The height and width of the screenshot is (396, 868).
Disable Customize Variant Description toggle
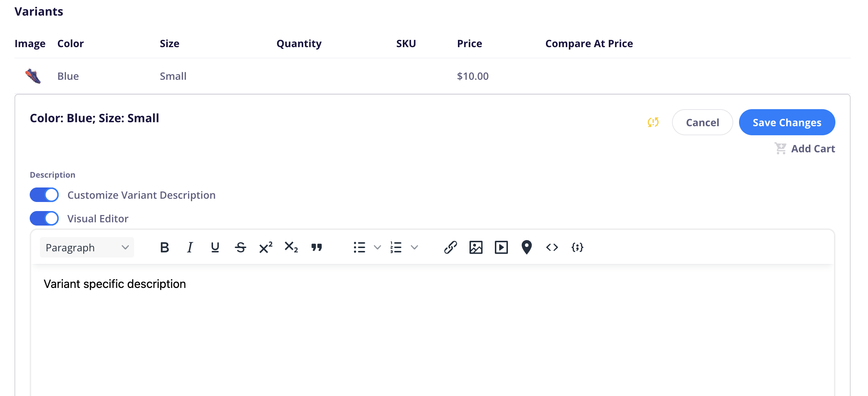44,195
